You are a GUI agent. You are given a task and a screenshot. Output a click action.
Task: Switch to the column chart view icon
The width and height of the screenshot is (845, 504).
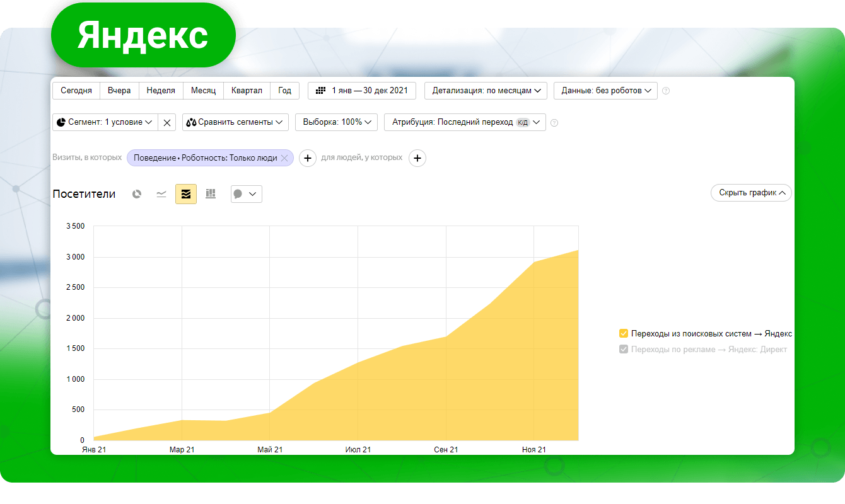point(211,194)
